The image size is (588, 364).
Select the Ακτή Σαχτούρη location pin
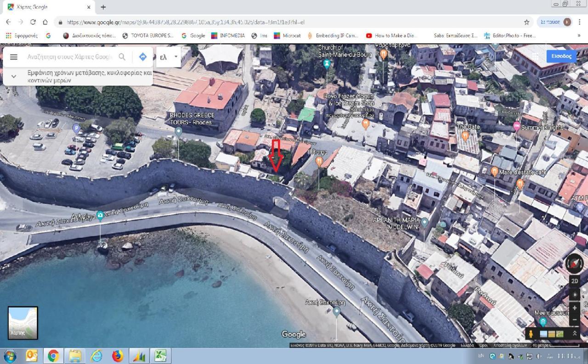click(x=337, y=312)
